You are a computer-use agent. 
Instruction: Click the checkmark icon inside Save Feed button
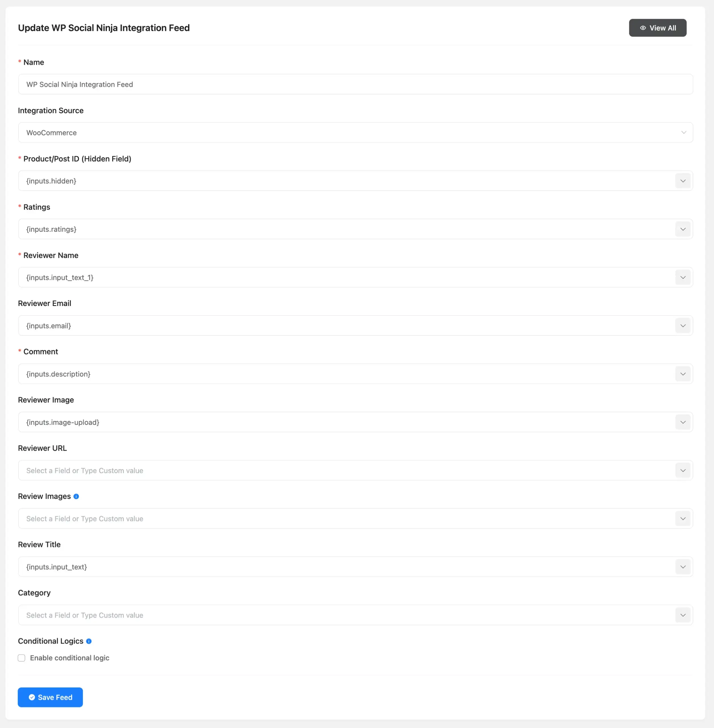pyautogui.click(x=32, y=697)
